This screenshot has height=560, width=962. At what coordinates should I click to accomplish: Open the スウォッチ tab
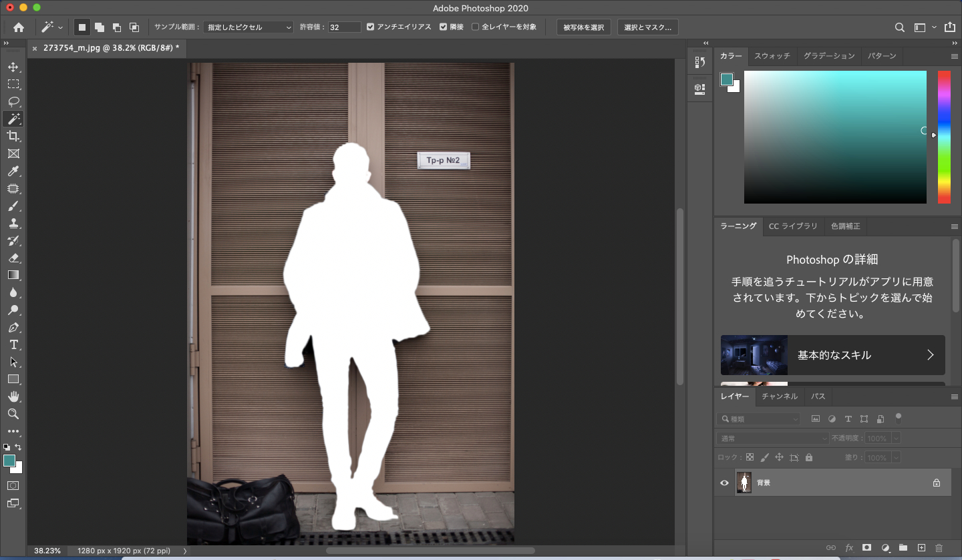772,56
